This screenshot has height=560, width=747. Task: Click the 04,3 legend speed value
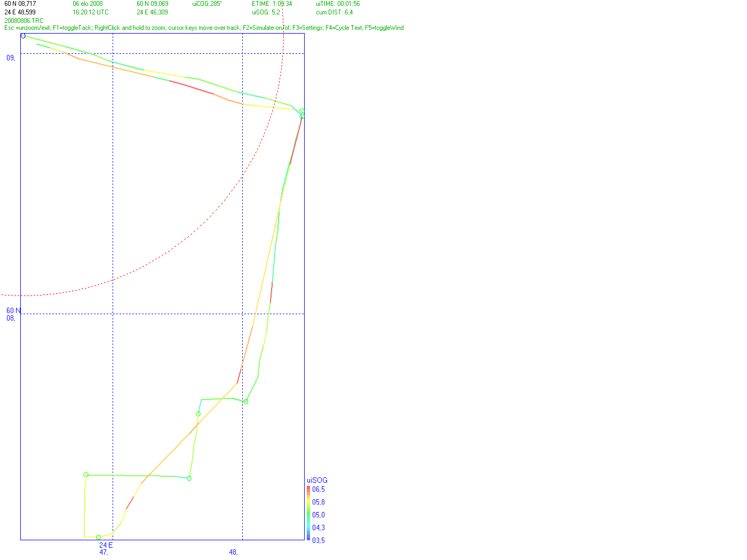click(x=319, y=527)
